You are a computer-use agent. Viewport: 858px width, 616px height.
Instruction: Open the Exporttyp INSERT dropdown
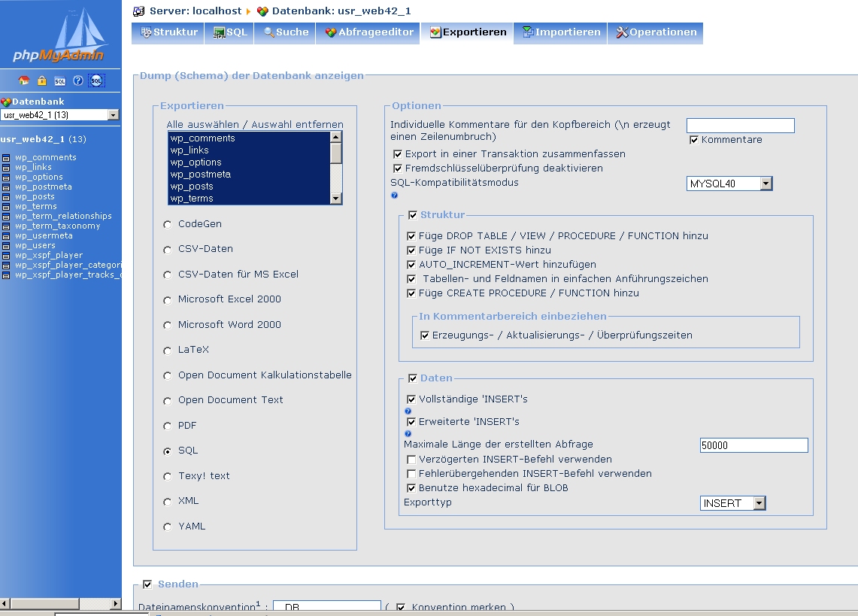point(732,503)
